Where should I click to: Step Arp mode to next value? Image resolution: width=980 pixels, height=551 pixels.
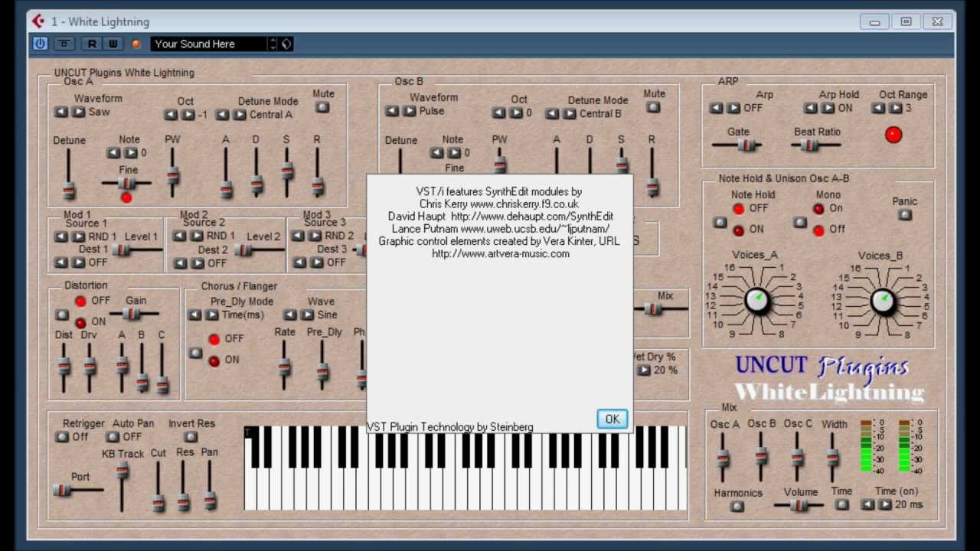tap(733, 108)
